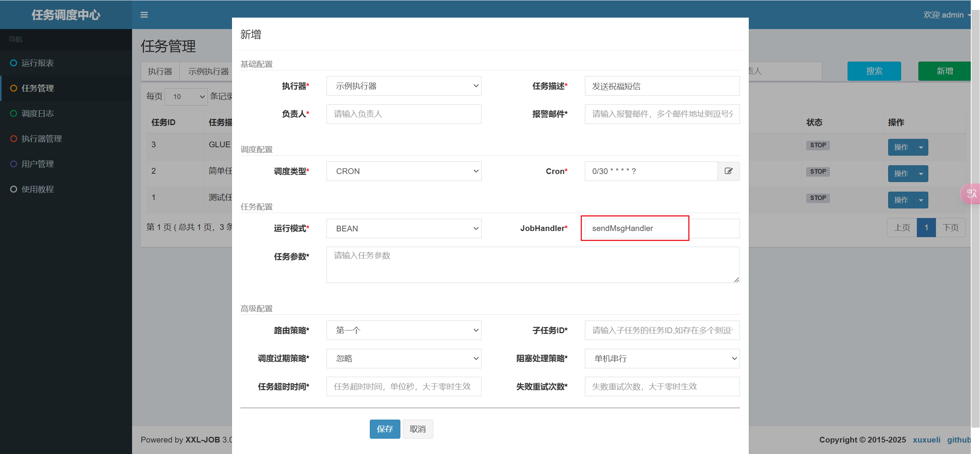
Task: Open the xuxueli footer link
Action: [926, 440]
